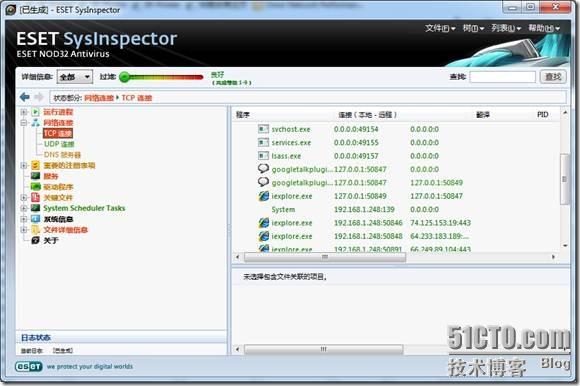
Task: Click the important registry entries icon
Action: coord(36,165)
